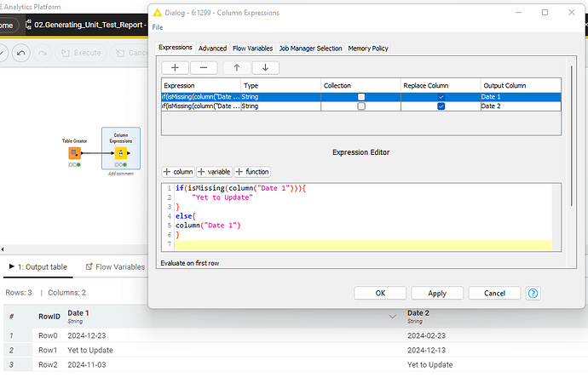The image size is (588, 383).
Task: Select Flow Variables tab in output panel
Action: coord(115,267)
